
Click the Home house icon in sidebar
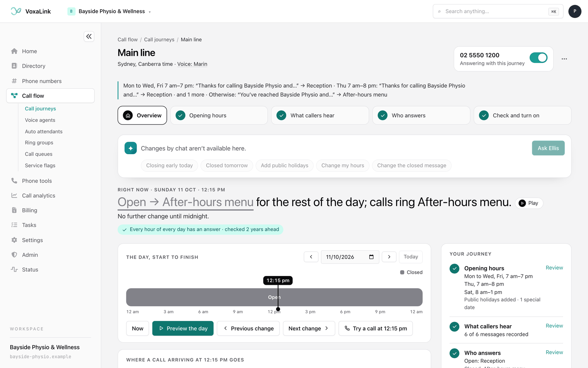pos(14,51)
